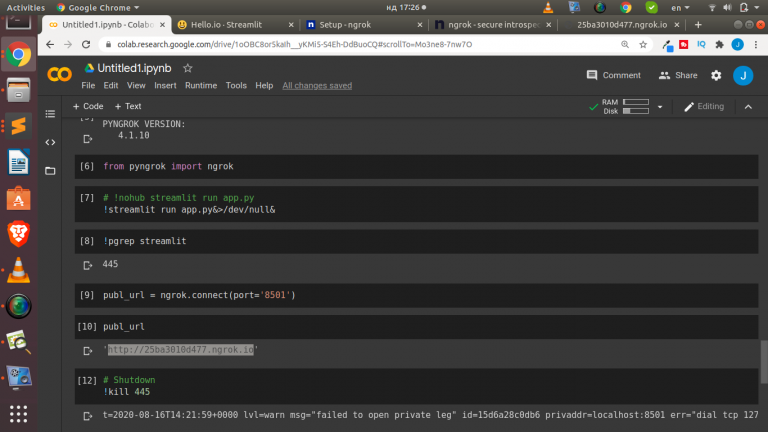The height and width of the screenshot is (432, 768).
Task: Run cell 8 with pgrep streamlit
Action: [87, 241]
